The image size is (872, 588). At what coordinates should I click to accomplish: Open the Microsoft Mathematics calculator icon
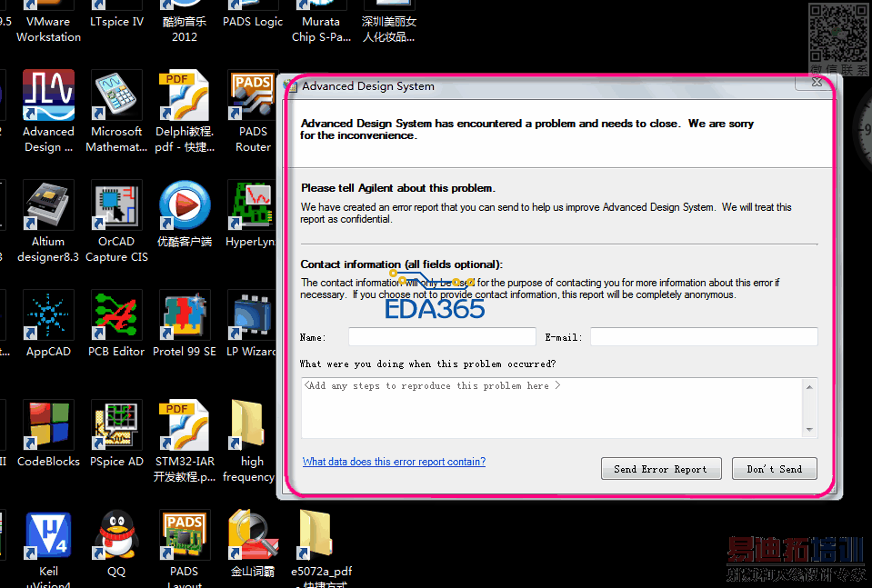116,111
